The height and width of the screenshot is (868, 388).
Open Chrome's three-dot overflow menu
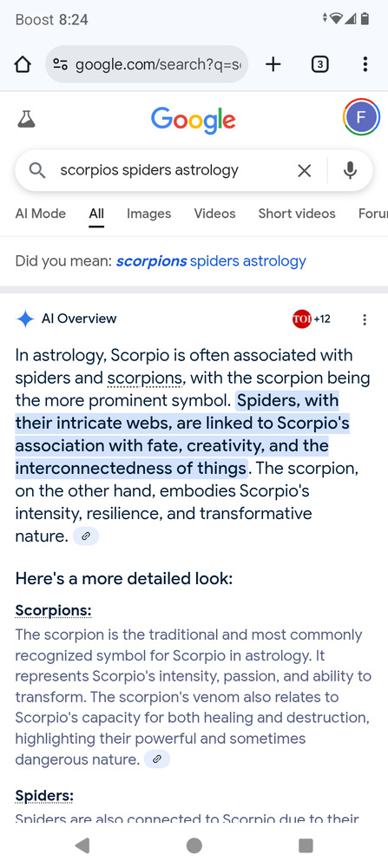365,64
